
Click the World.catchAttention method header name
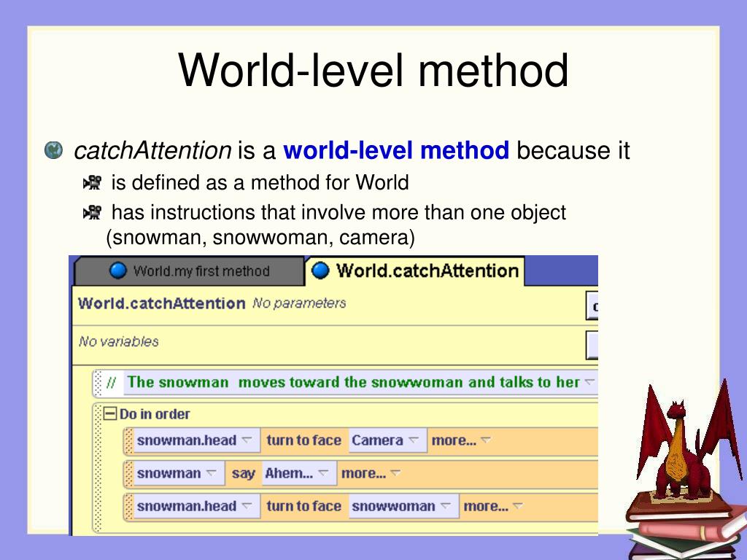click(x=161, y=303)
